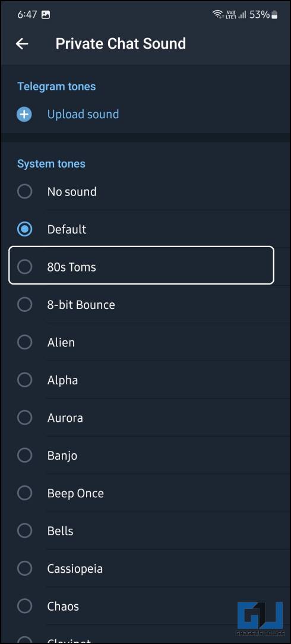The width and height of the screenshot is (291, 644).
Task: Tap the cellular signal bars icon
Action: (242, 15)
